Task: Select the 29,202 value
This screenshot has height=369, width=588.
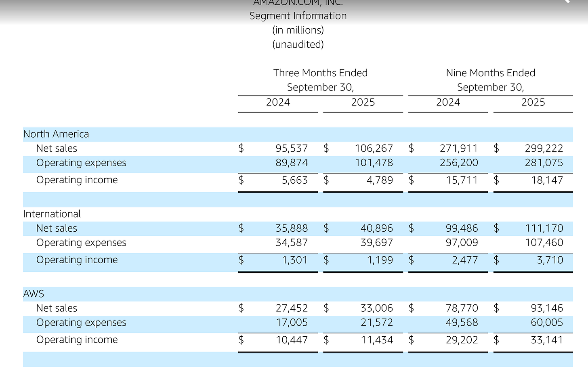Action: (462, 340)
